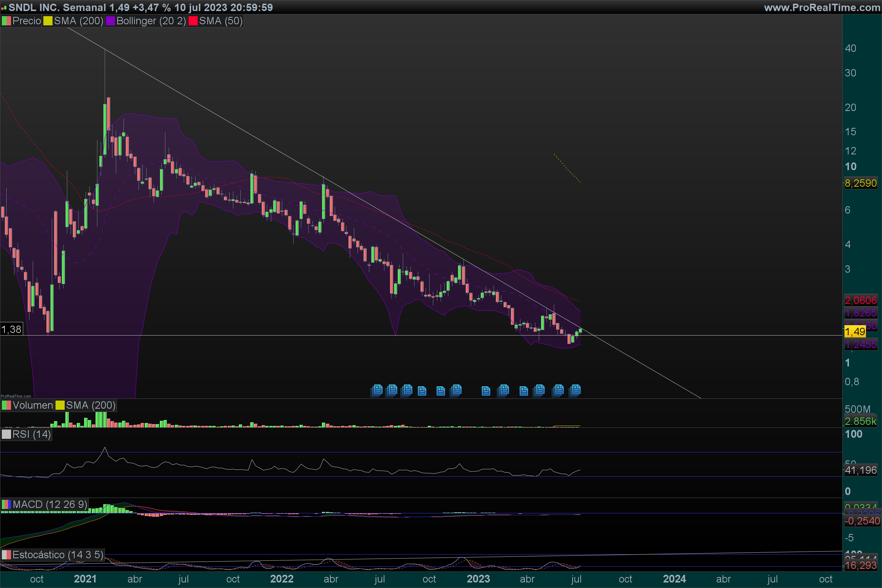Click the Estocástico (14 3 5) label
The width and height of the screenshot is (882, 588).
[x=57, y=555]
